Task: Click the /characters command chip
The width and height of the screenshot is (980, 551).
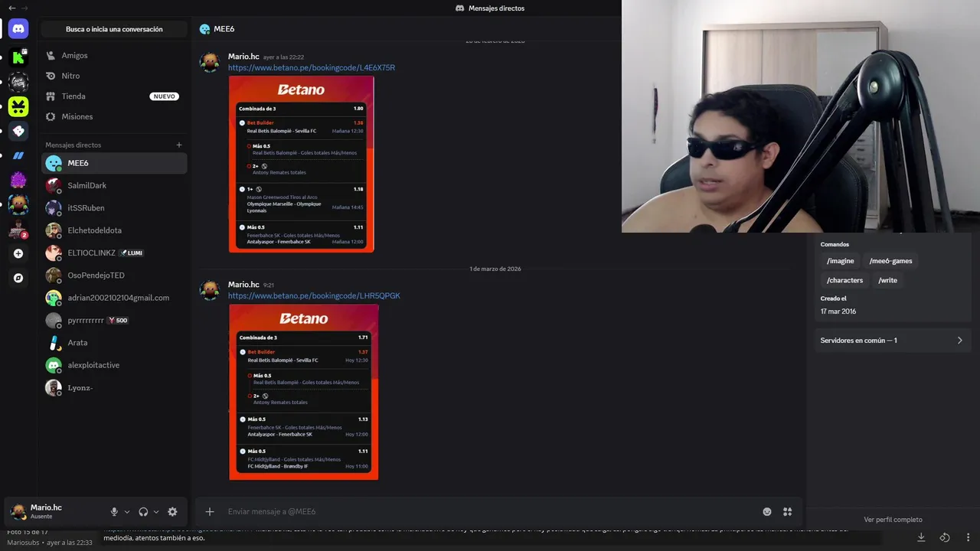Action: (844, 280)
